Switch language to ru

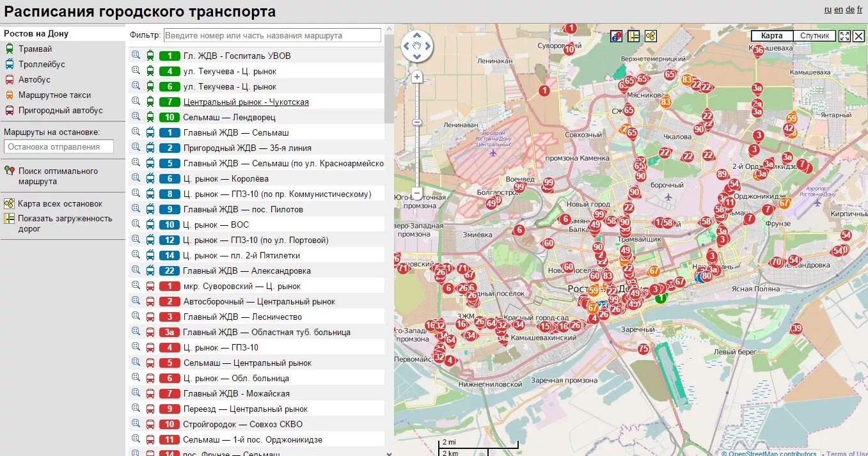(x=828, y=10)
